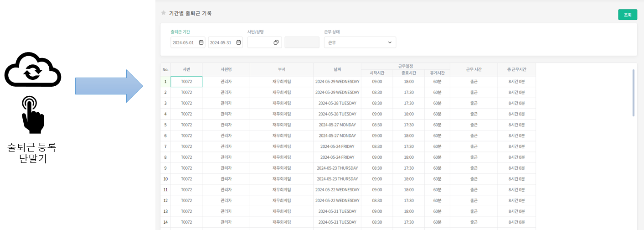Click the 시작시간 column header
This screenshot has width=644, height=230.
click(x=377, y=73)
